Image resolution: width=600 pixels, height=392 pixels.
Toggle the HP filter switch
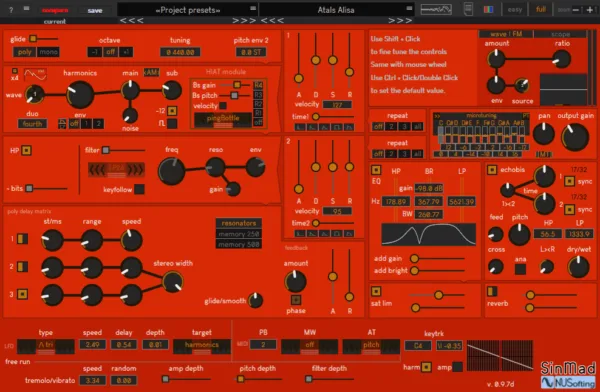pos(26,150)
